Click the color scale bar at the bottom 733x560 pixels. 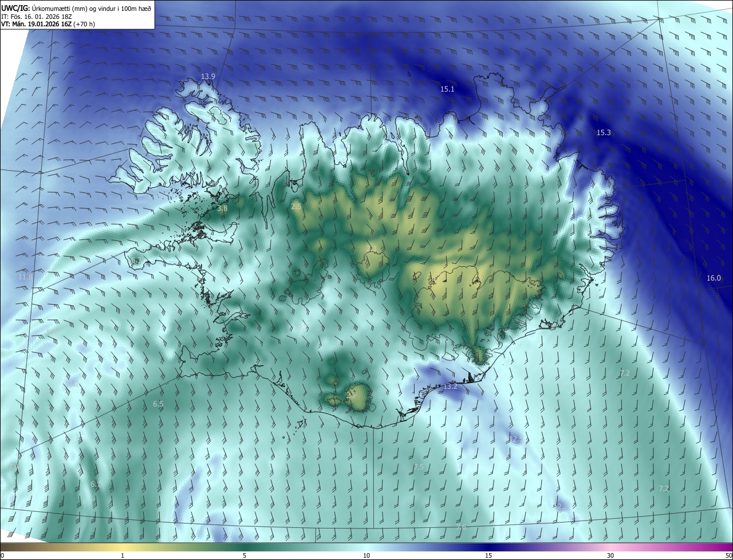point(366,547)
